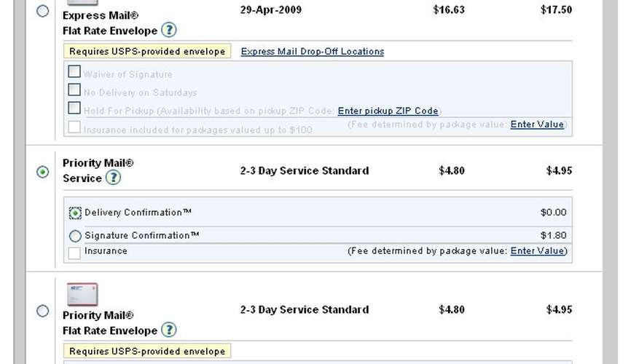Tick No Delivery on Saturdays checkbox
639x364 pixels.
pos(74,90)
